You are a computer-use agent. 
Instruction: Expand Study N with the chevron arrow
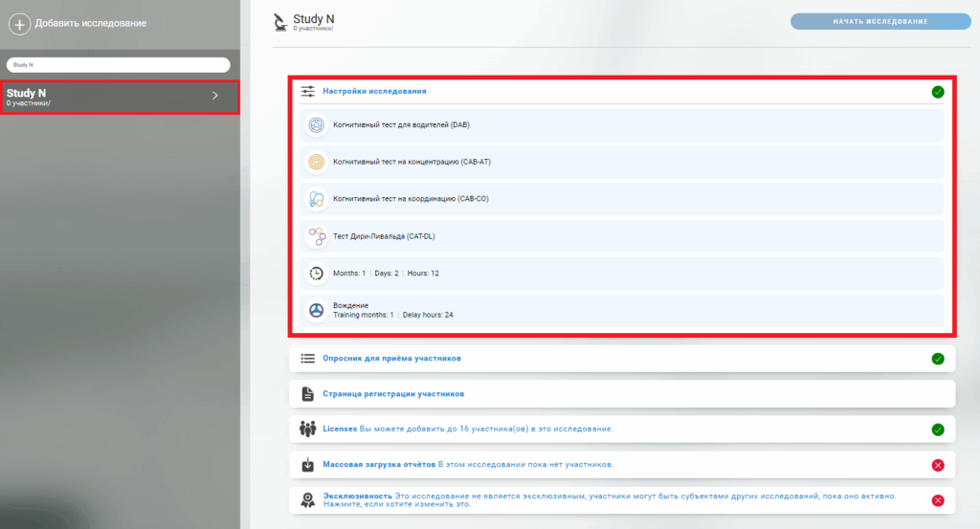click(215, 96)
